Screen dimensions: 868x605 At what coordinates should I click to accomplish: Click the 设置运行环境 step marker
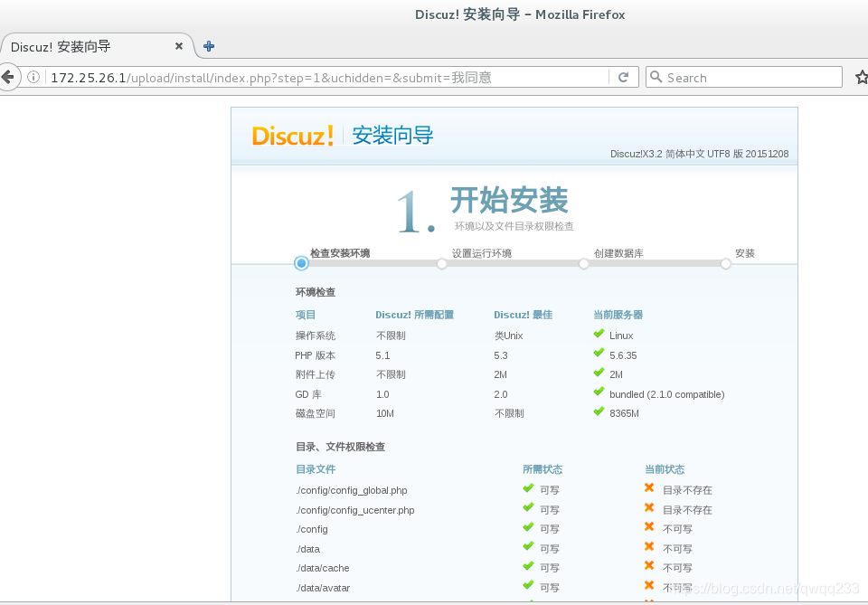[442, 264]
